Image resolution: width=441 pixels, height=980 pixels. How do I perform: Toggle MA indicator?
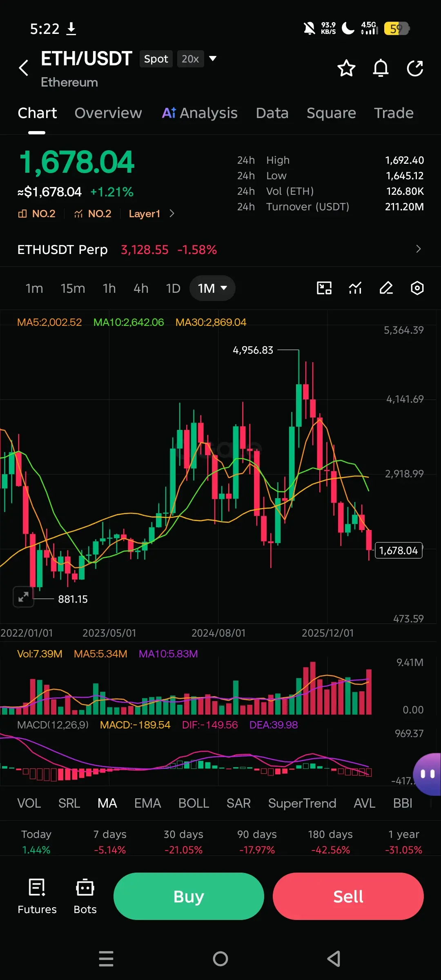point(107,803)
